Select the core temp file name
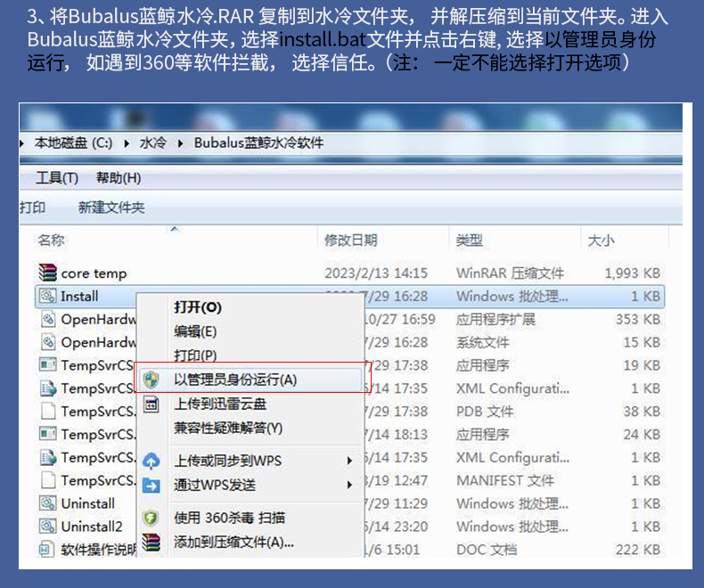The width and height of the screenshot is (704, 588). (94, 274)
